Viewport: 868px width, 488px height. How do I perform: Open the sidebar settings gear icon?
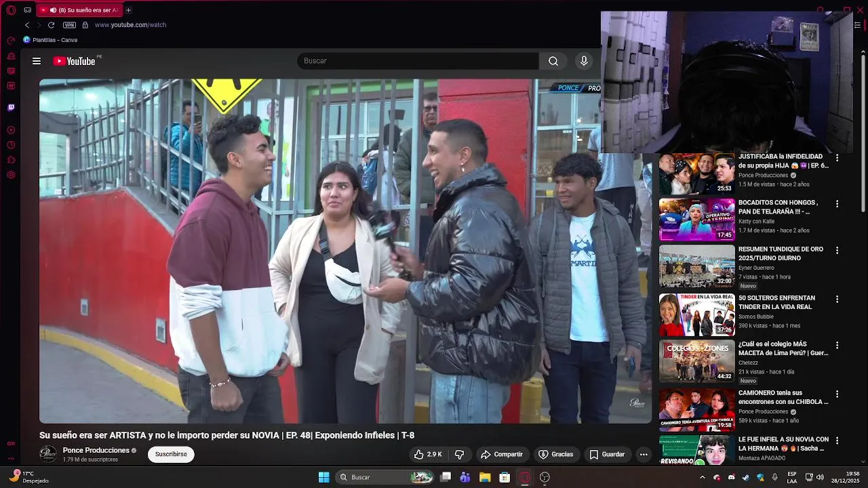(x=11, y=175)
